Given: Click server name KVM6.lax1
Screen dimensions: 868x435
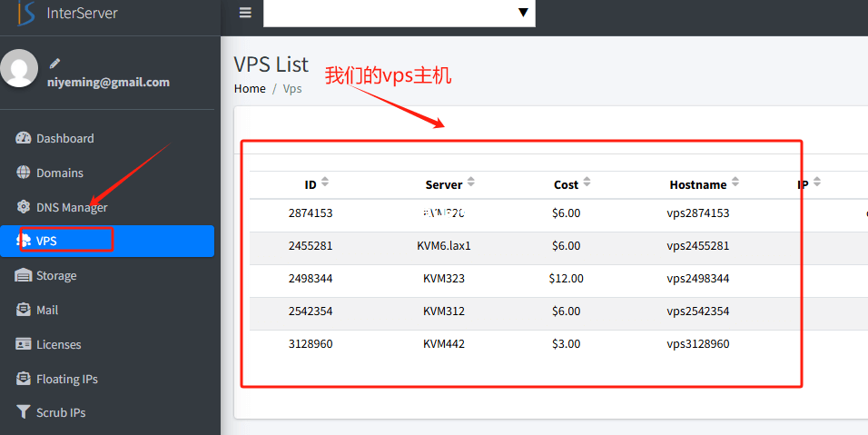Looking at the screenshot, I should point(444,246).
